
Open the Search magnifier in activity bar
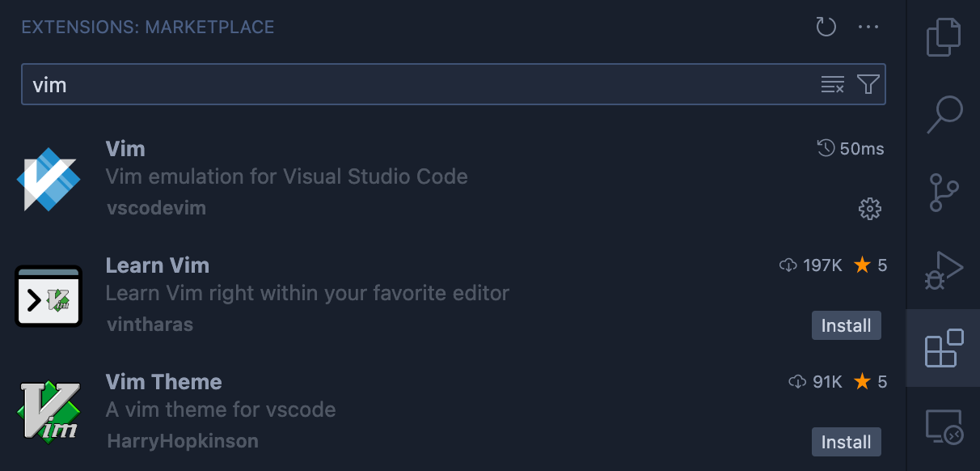coord(944,114)
